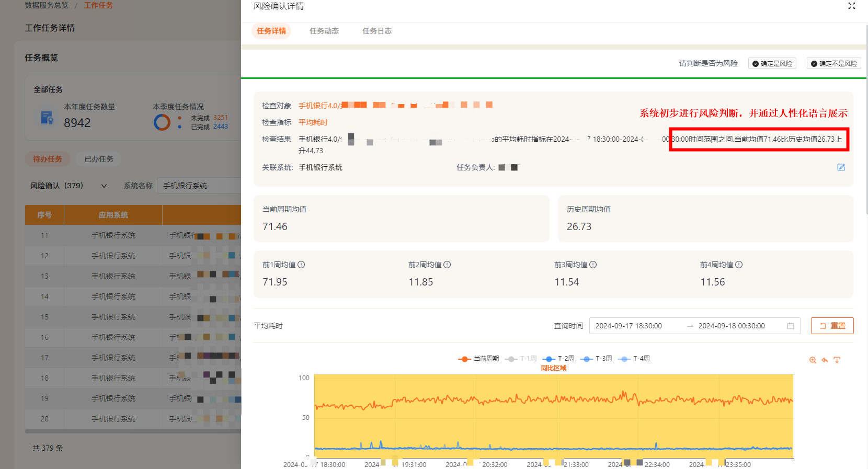Click the 共 379 条 total count text
Screen dimensions: 868x469
coord(48,448)
